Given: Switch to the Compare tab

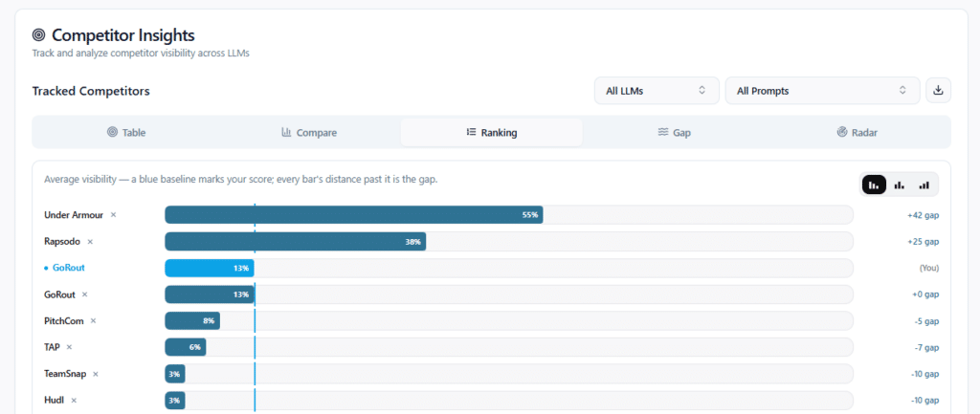Looking at the screenshot, I should coord(309,132).
